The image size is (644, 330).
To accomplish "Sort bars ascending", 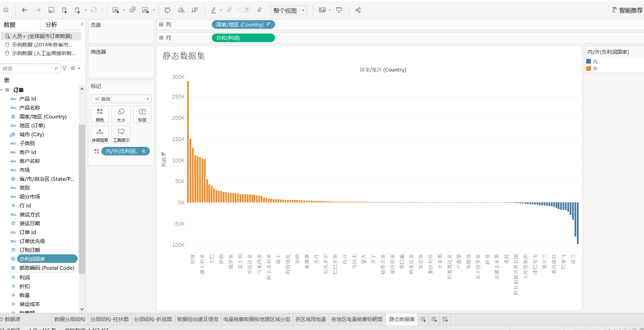I will click(x=181, y=10).
